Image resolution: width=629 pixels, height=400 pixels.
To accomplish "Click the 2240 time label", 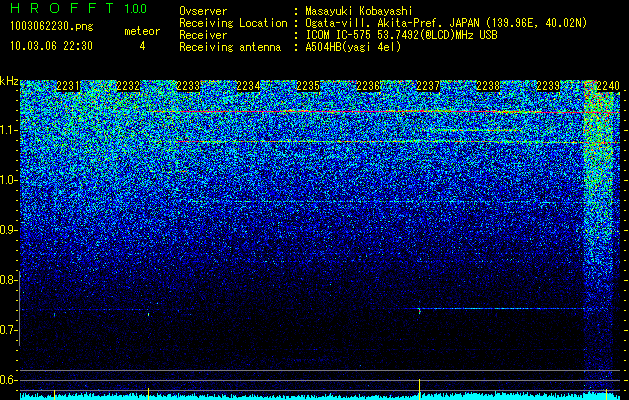I will pos(608,86).
